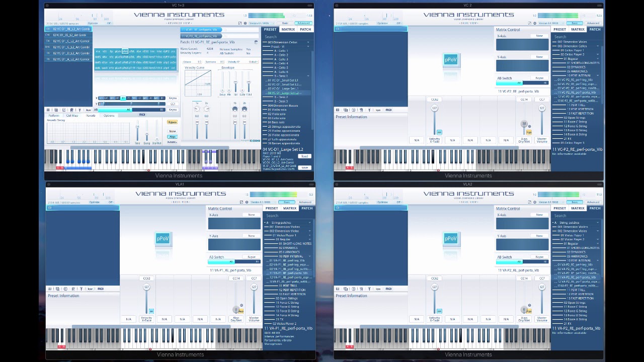Open AB-Switch Keysw dropdown in VC 2
This screenshot has height=362, width=644.
click(539, 78)
